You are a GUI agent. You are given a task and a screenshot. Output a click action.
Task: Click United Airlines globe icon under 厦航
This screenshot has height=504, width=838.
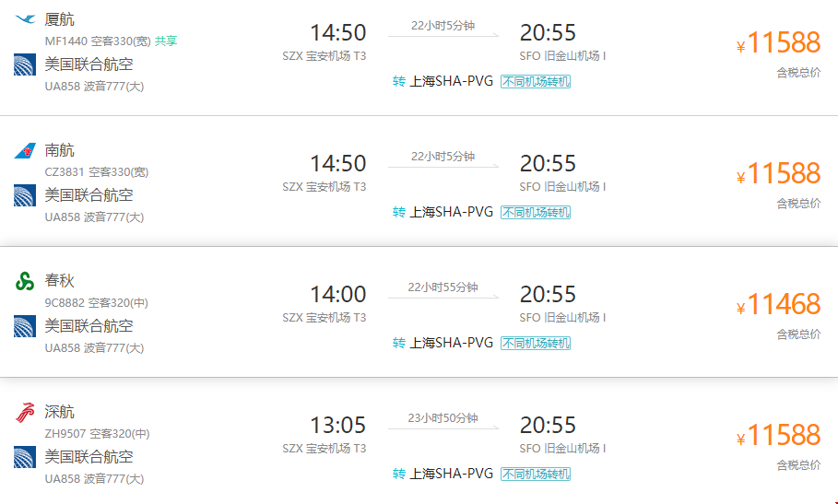[25, 64]
